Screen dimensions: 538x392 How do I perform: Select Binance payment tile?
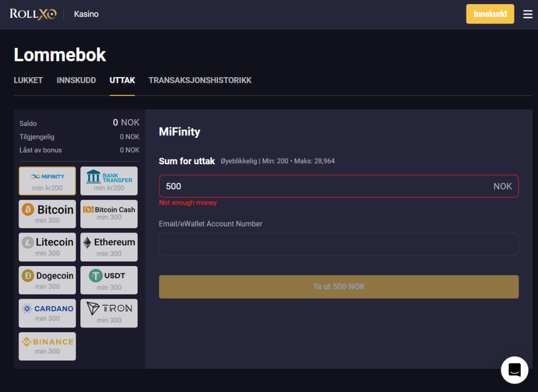coord(47,346)
